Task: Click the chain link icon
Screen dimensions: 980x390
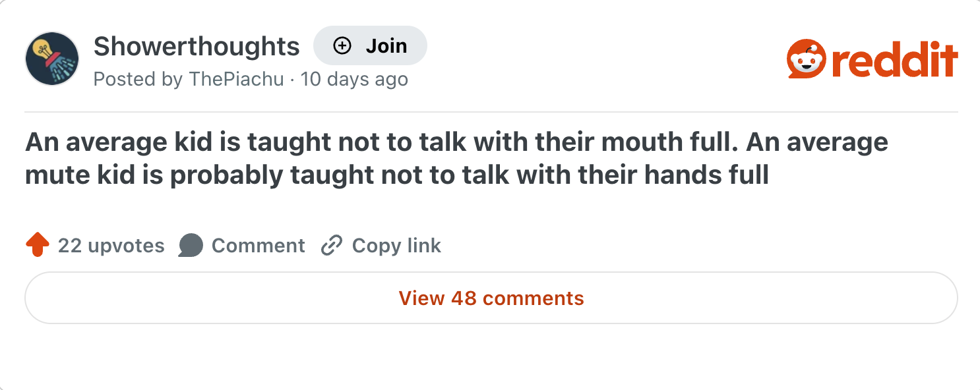Action: 331,246
